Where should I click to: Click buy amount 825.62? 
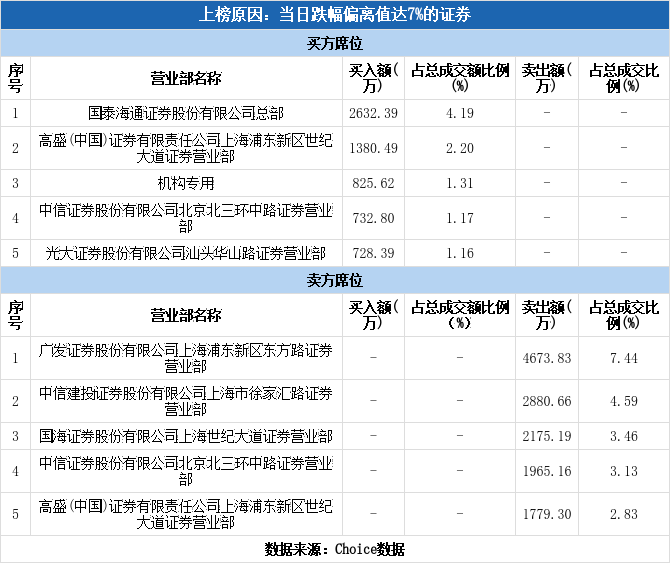tap(373, 183)
